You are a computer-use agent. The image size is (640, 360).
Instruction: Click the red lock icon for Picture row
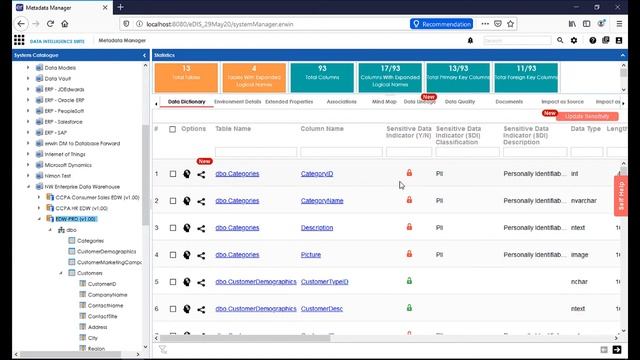[x=409, y=253]
